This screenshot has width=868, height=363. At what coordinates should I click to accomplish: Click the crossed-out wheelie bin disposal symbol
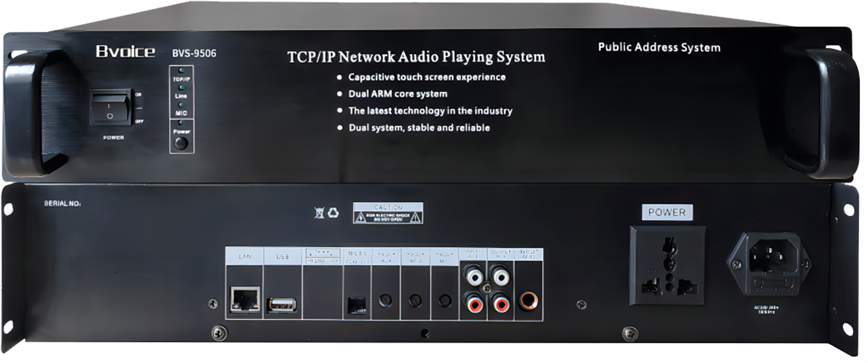pyautogui.click(x=319, y=213)
